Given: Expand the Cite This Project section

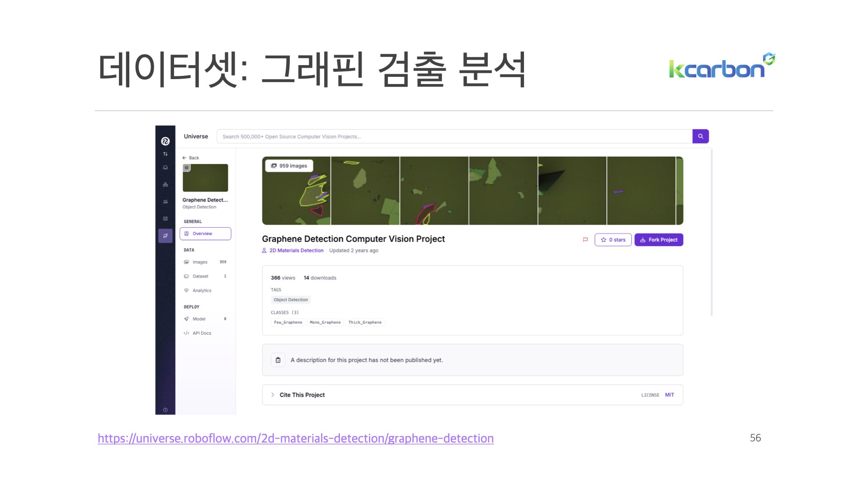Looking at the screenshot, I should pyautogui.click(x=302, y=394).
